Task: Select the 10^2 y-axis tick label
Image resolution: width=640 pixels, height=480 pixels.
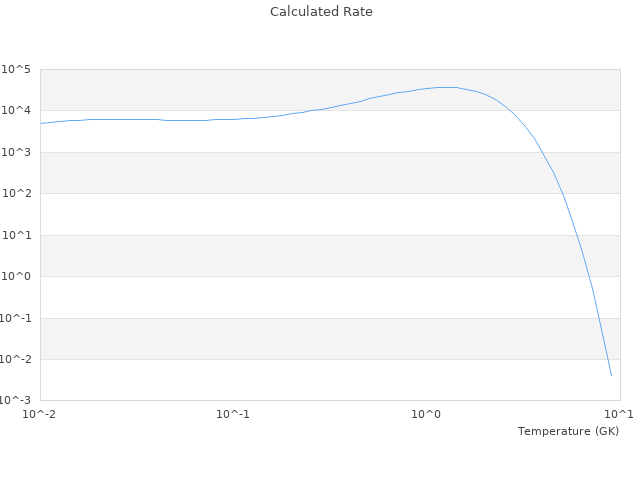Action: [17, 194]
